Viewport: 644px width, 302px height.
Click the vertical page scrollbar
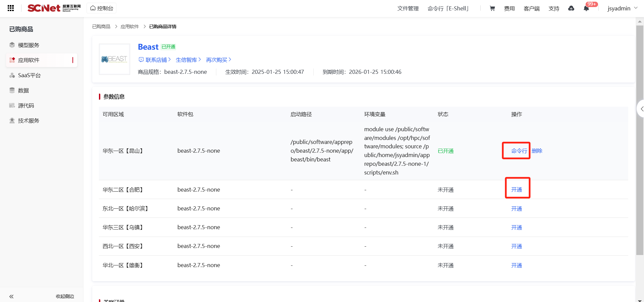click(640, 141)
